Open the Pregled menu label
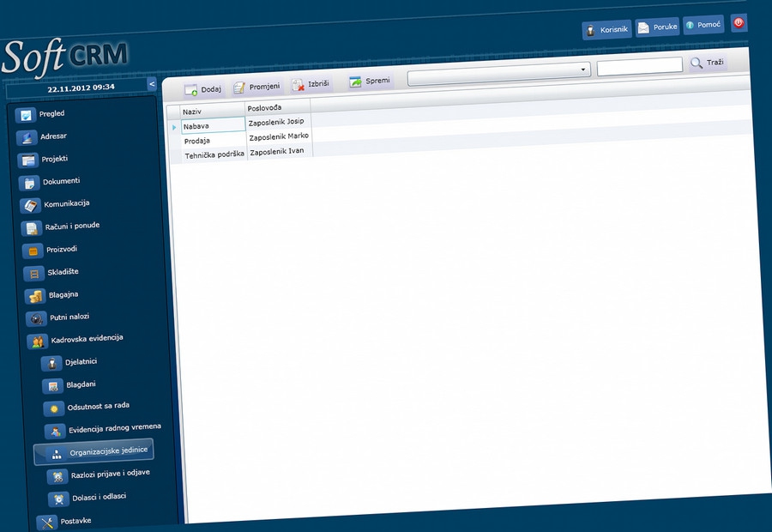Viewport: 772px width, 532px height. click(x=51, y=113)
